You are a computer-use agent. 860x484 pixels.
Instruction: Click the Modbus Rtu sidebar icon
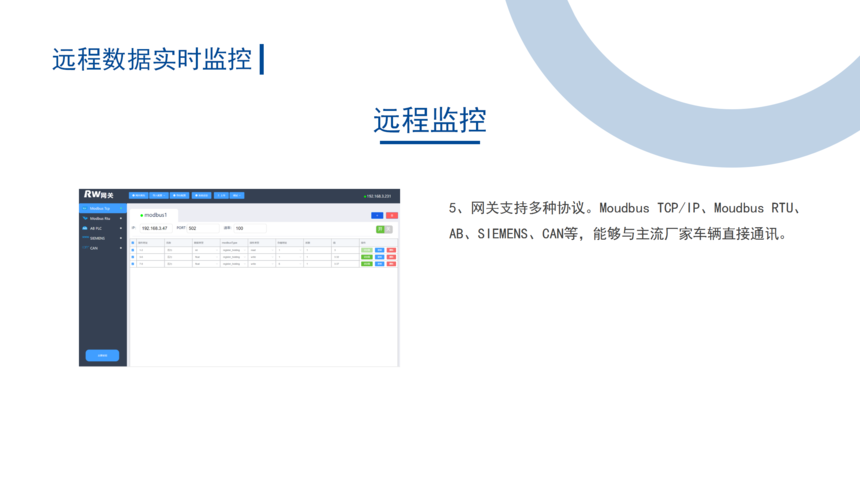click(x=85, y=218)
